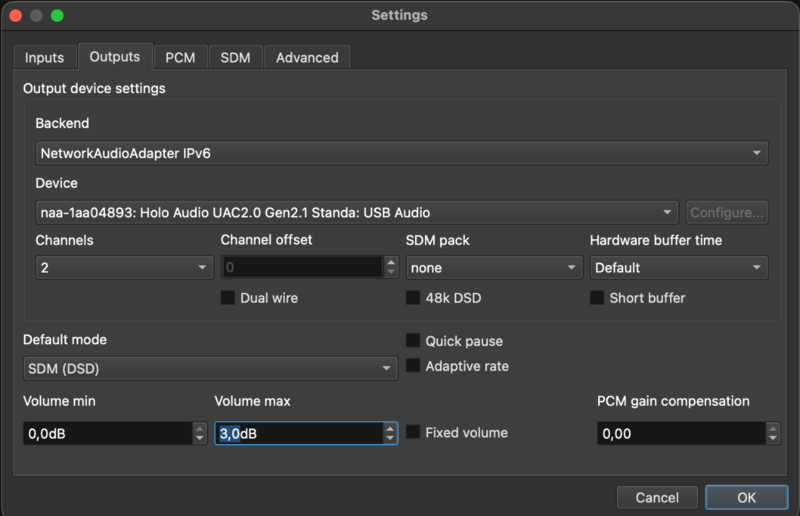800x516 pixels.
Task: Click the PCM gain compensation field
Action: pyautogui.click(x=680, y=434)
